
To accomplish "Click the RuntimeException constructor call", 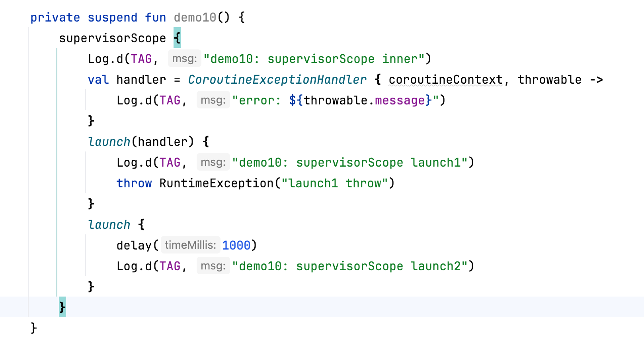I will tap(217, 183).
